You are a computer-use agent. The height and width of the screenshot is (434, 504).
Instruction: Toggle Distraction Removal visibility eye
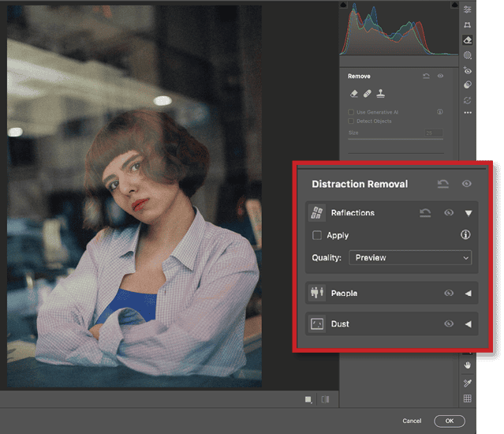pos(467,184)
